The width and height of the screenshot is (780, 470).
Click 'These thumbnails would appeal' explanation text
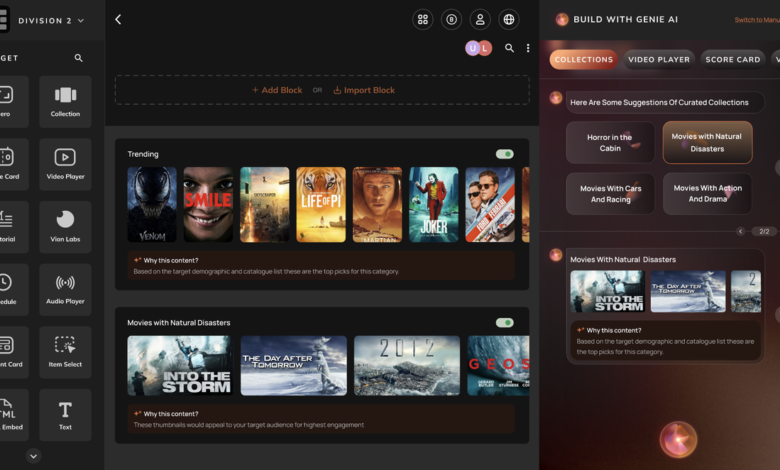pos(249,425)
